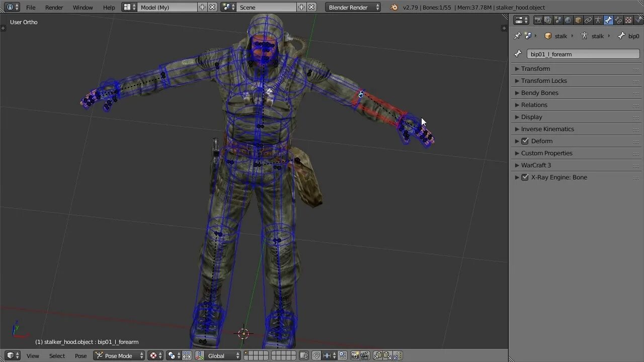Open Object properties cube tab
Screen dimensions: 644x362
(x=578, y=20)
